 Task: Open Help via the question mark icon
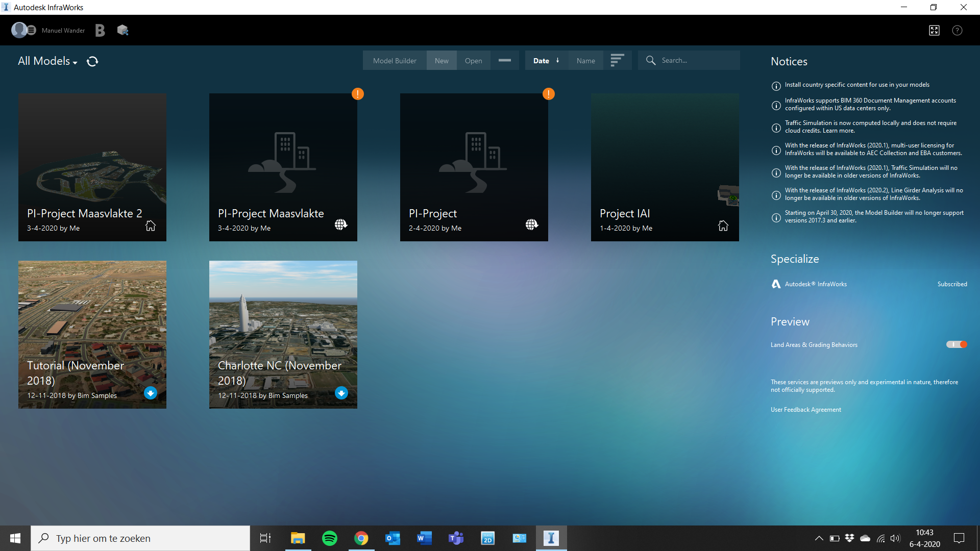click(x=957, y=30)
